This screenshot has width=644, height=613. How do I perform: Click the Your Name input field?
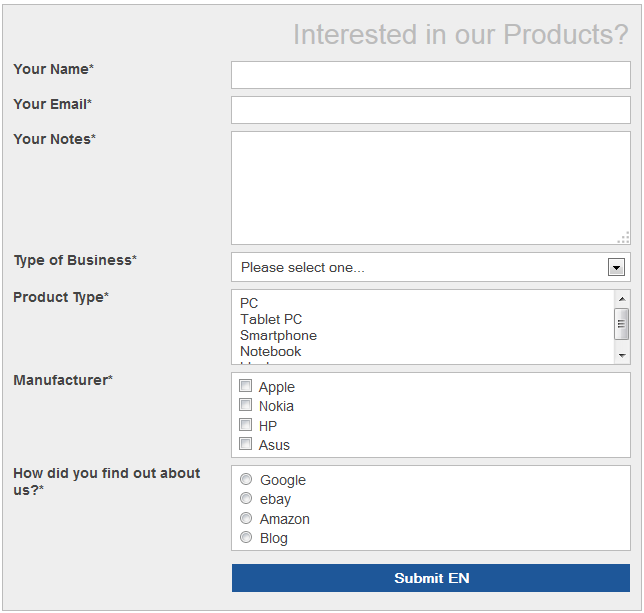[x=430, y=75]
